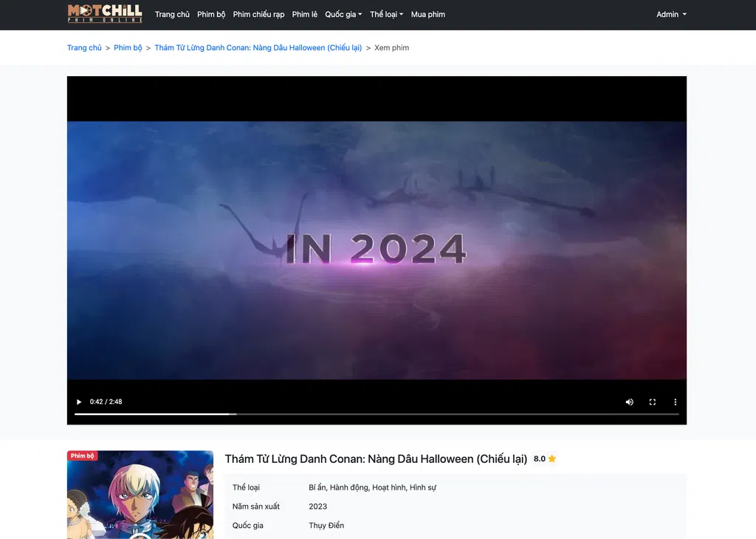The width and height of the screenshot is (756, 539).
Task: Open the Phim lẻ navbar item
Action: click(x=305, y=15)
